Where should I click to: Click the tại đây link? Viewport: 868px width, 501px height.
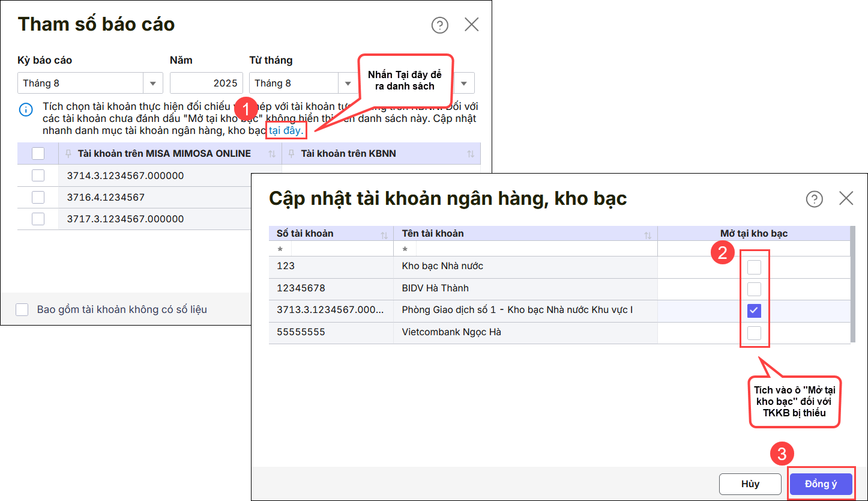pyautogui.click(x=286, y=130)
